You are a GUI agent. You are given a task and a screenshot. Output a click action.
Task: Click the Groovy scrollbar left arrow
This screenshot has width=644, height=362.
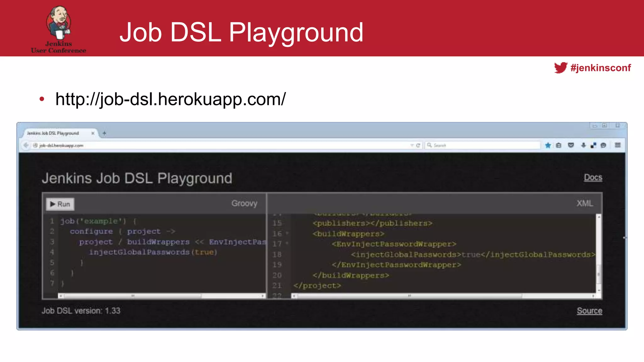coord(61,296)
